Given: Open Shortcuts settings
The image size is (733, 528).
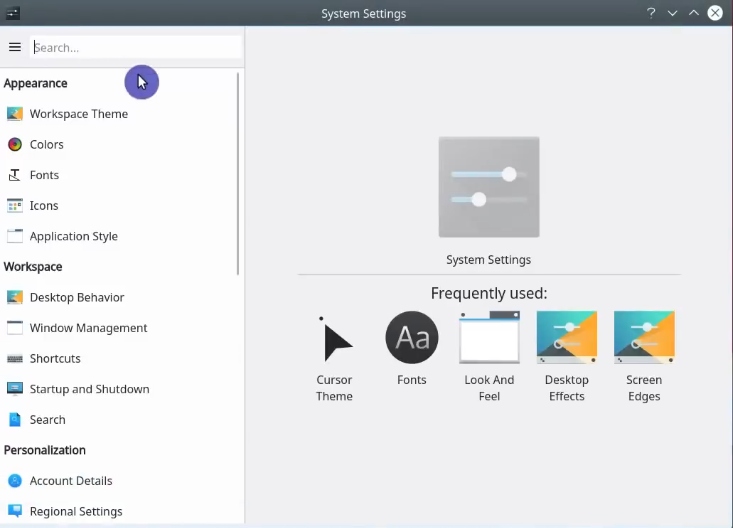Looking at the screenshot, I should (55, 359).
